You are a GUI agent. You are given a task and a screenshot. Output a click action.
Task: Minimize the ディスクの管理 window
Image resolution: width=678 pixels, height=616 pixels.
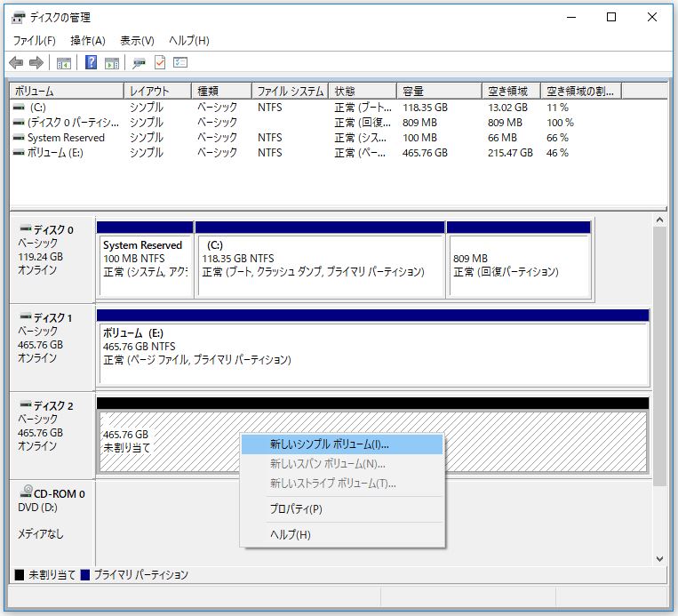pos(571,17)
